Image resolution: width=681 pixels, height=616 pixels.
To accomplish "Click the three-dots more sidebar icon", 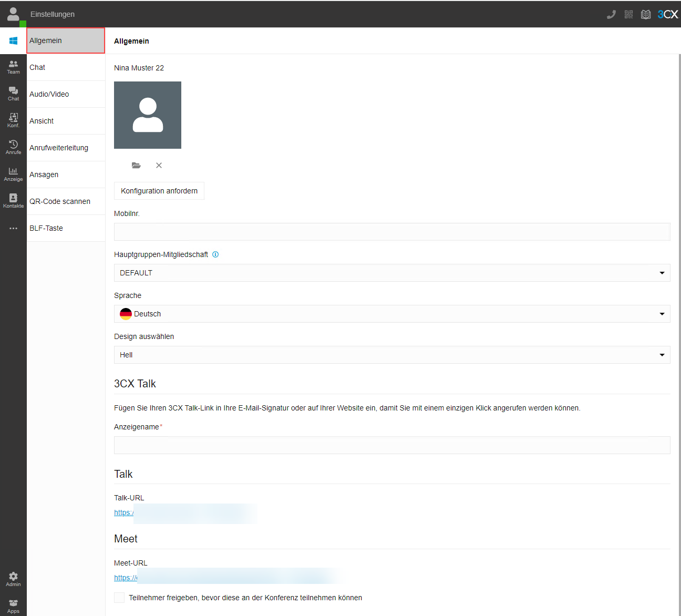I will pos(13,228).
